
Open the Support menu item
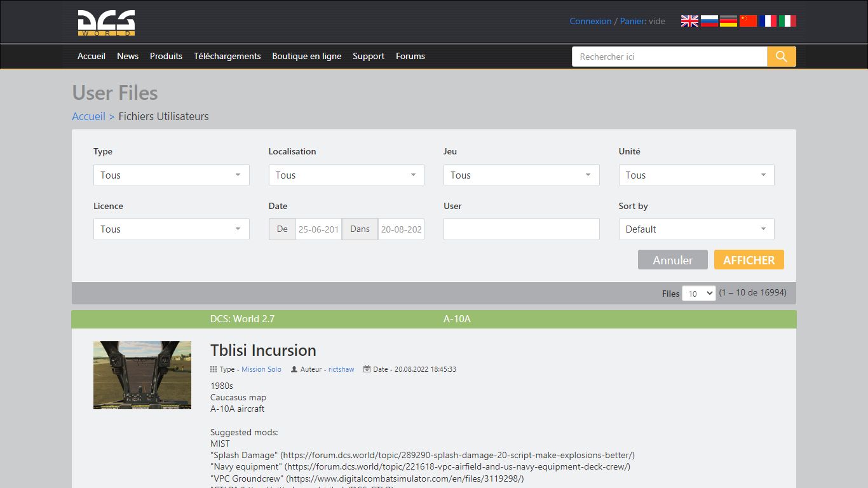tap(369, 56)
